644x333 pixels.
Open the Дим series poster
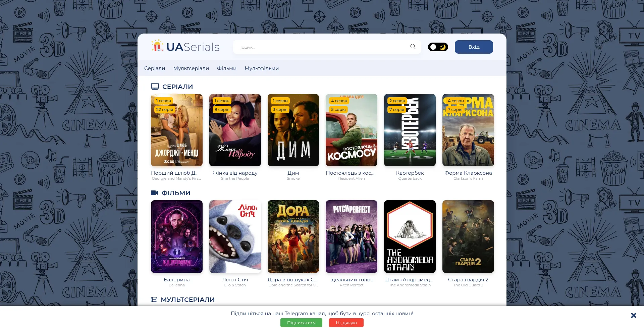[x=293, y=130]
